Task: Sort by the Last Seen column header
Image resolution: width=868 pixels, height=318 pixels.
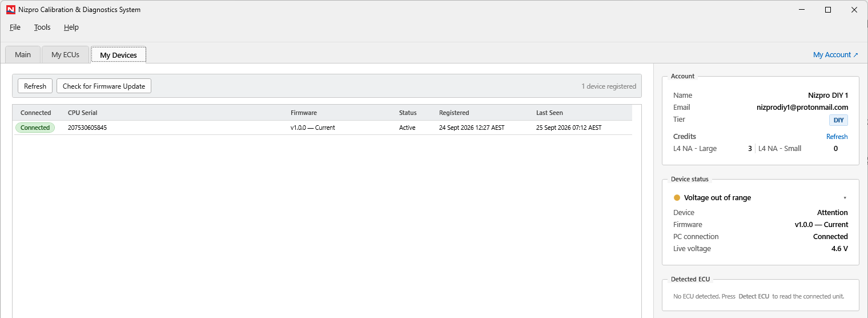Action: tap(549, 113)
